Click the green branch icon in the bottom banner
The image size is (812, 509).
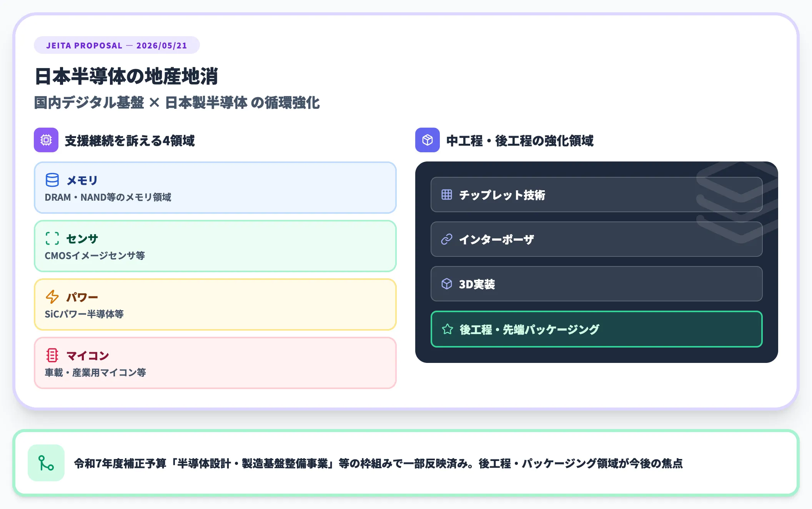click(46, 463)
